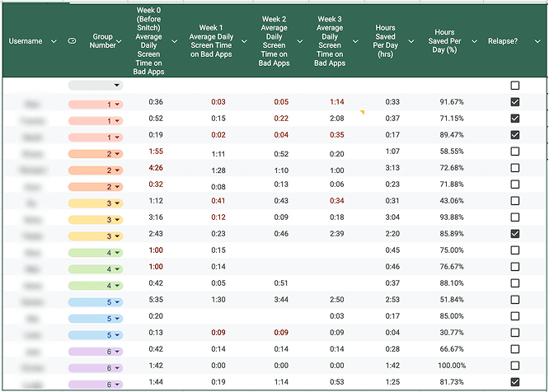Check Relapse box for 58.55% row
Image resolution: width=549 pixels, height=392 pixels.
[x=515, y=152]
